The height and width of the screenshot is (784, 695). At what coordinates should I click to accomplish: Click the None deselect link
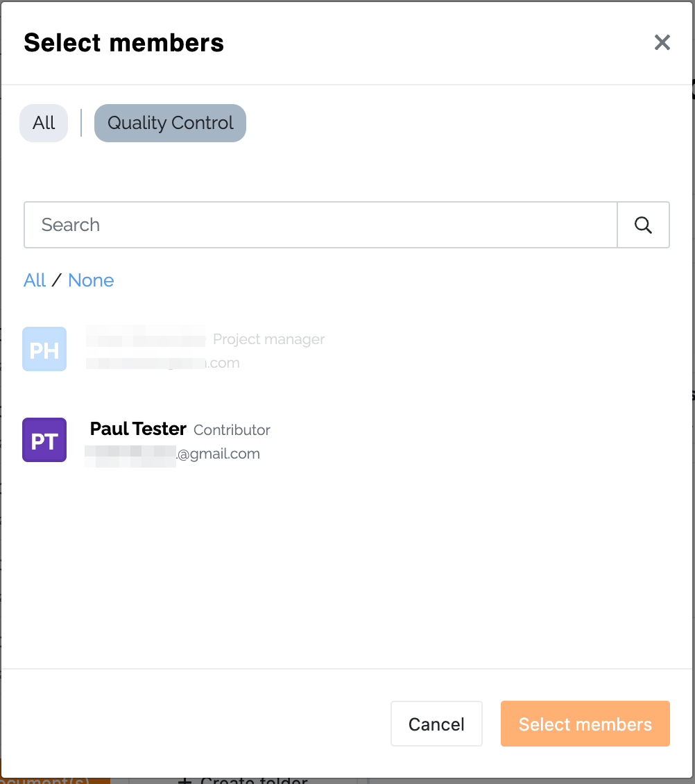(x=91, y=280)
